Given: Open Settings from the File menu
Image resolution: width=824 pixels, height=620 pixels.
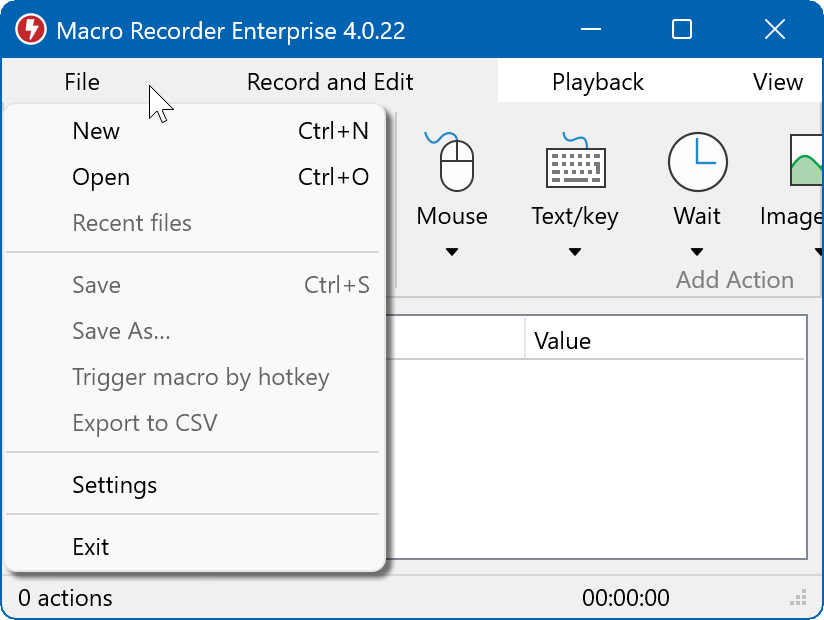Looking at the screenshot, I should [115, 485].
